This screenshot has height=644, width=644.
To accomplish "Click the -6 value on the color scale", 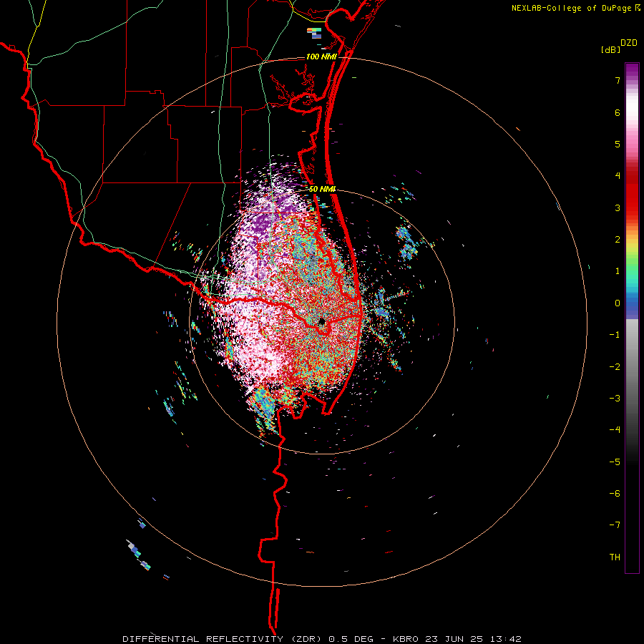I will click(x=615, y=494).
